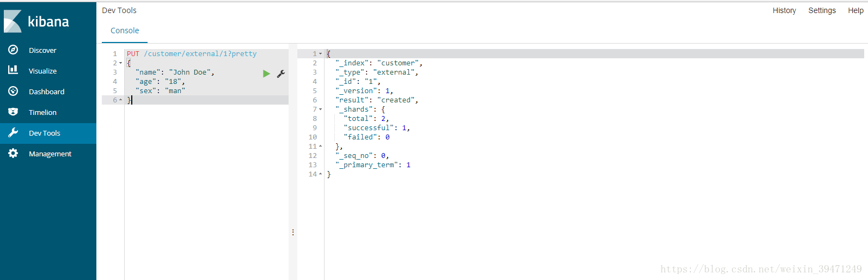This screenshot has height=280, width=868.
Task: Click "failed": 0 in response
Action: pos(366,137)
